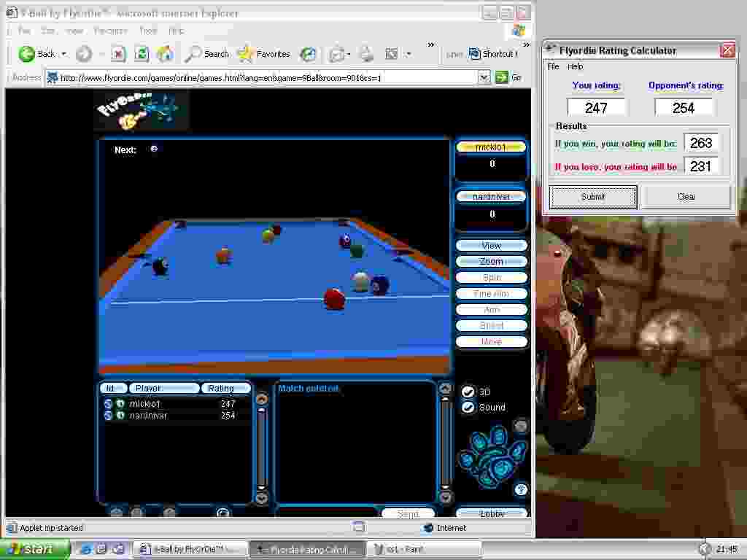Sort player list by Player column header
Screen dimensions: 747x560
pyautogui.click(x=163, y=388)
